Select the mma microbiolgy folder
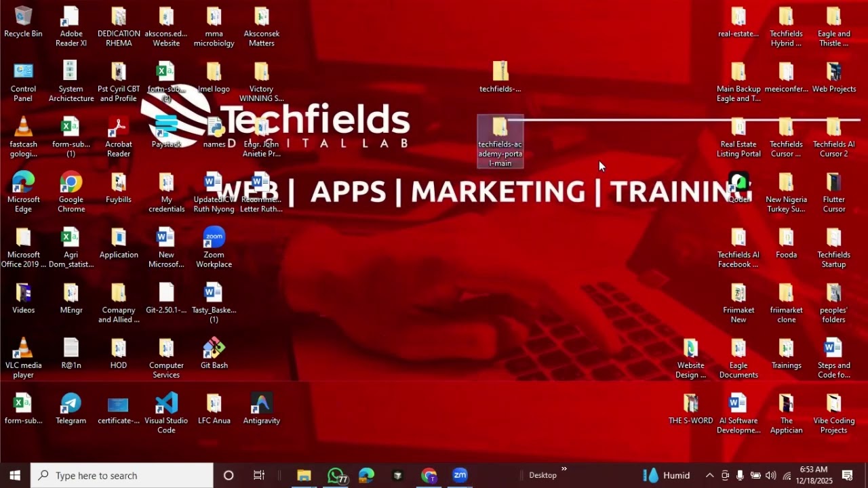Viewport: 868px width, 488px height. pos(214,26)
